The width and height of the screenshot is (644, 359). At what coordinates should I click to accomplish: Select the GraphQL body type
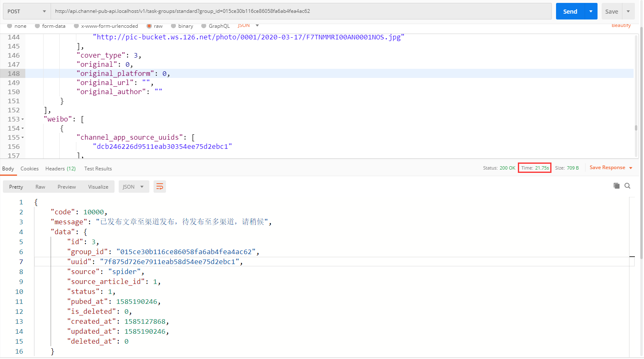pos(204,26)
